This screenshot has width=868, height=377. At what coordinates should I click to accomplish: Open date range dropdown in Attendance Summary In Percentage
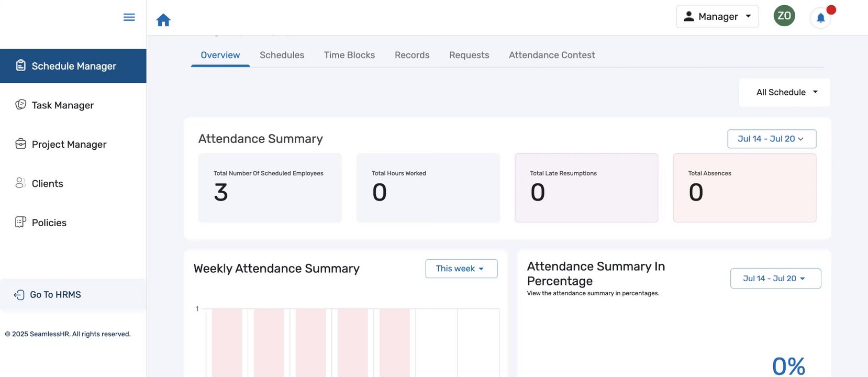(x=775, y=279)
